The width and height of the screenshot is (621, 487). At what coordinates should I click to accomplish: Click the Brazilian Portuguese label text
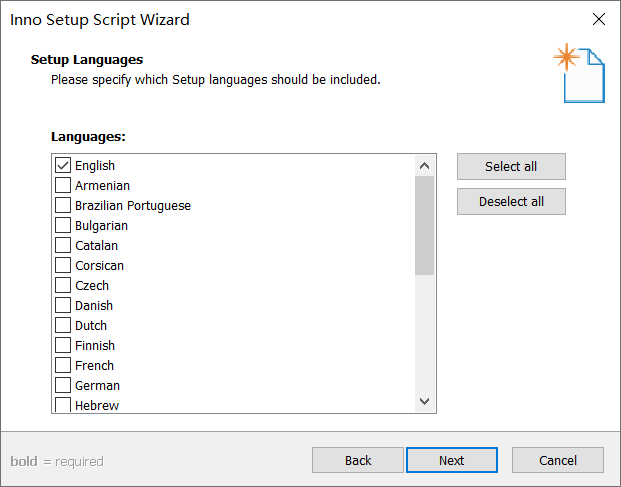(133, 205)
